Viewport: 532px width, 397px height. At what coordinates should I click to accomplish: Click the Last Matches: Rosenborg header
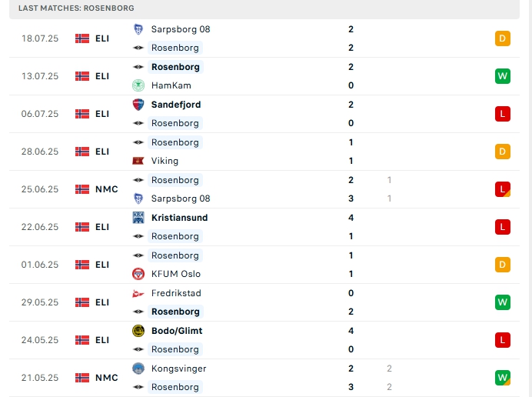coord(76,8)
